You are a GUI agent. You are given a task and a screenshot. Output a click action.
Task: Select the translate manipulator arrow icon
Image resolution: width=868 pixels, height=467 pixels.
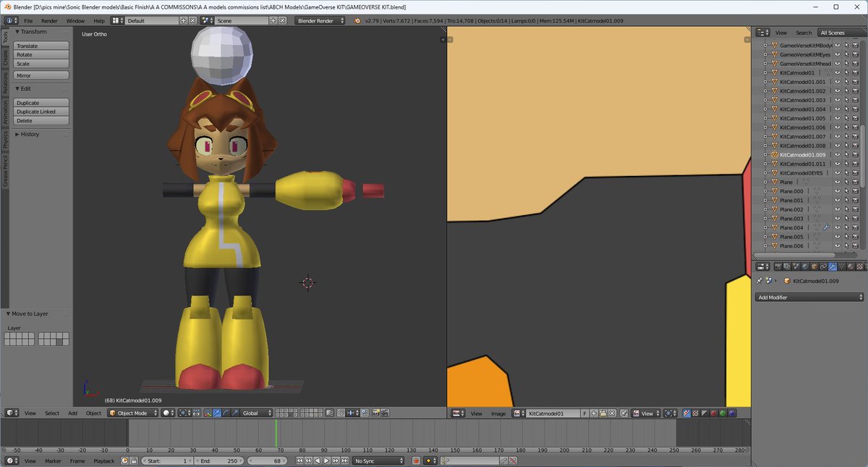point(217,413)
